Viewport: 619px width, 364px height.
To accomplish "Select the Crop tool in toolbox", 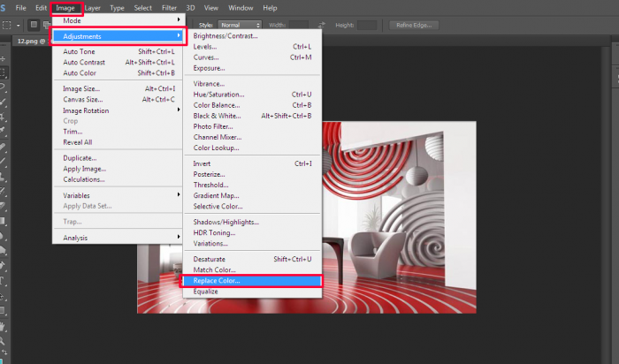I will [x=4, y=117].
